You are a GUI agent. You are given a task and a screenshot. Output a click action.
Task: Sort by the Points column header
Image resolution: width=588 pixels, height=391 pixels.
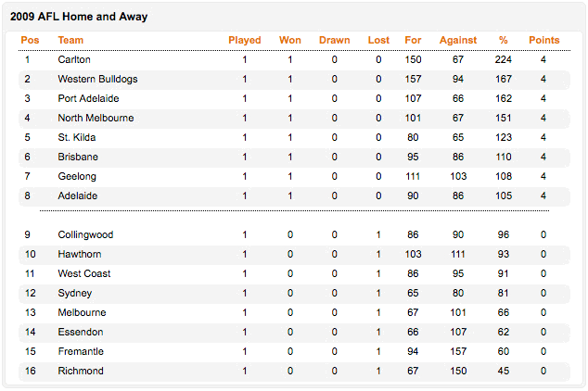(x=543, y=40)
